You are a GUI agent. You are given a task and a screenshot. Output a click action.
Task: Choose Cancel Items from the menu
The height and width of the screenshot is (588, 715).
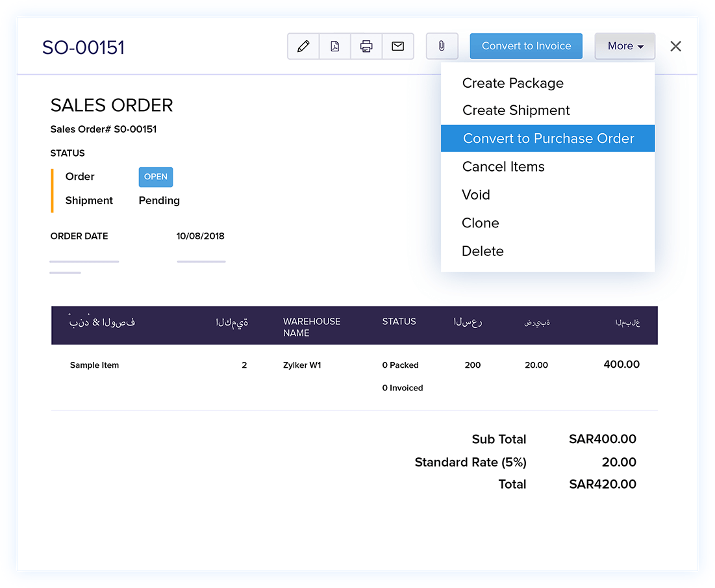pyautogui.click(x=503, y=167)
